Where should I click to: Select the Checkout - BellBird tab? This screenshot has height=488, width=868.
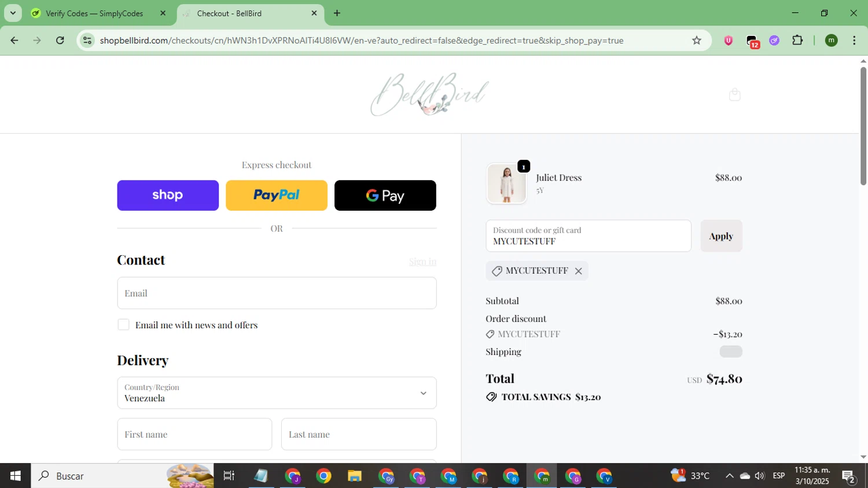click(229, 13)
